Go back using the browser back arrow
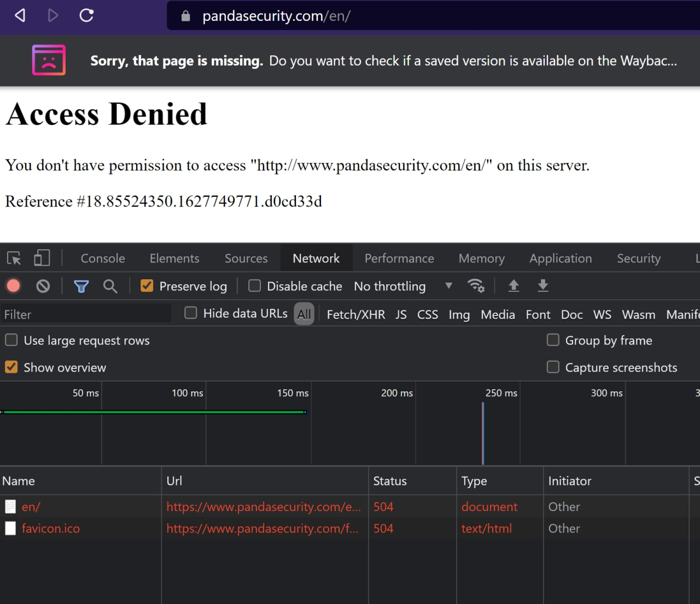 [20, 15]
